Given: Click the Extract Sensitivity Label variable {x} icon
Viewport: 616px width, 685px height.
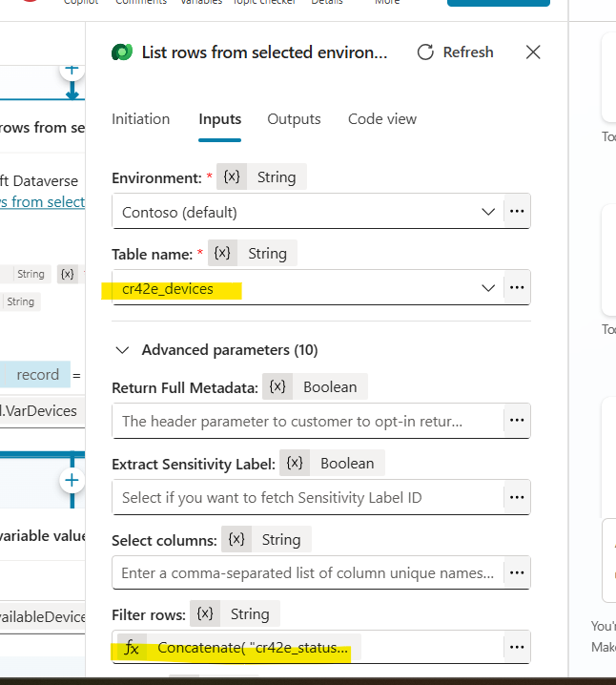Looking at the screenshot, I should pos(295,463).
